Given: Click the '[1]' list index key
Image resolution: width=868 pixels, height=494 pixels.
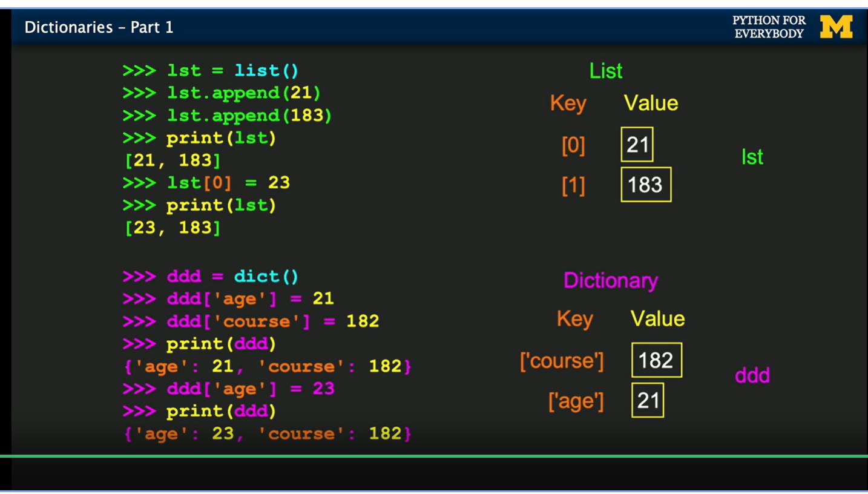Looking at the screenshot, I should (574, 186).
